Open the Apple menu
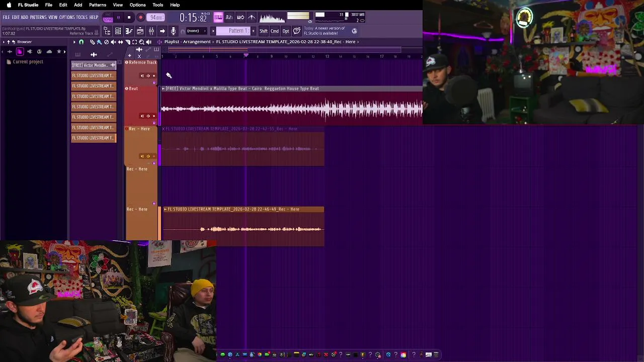Image resolution: width=644 pixels, height=362 pixels. coord(9,5)
